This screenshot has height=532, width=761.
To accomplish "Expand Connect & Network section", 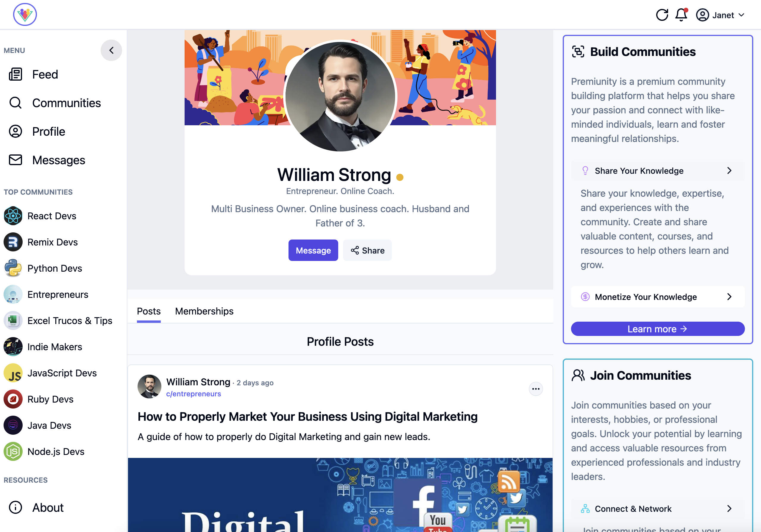I will pyautogui.click(x=658, y=509).
